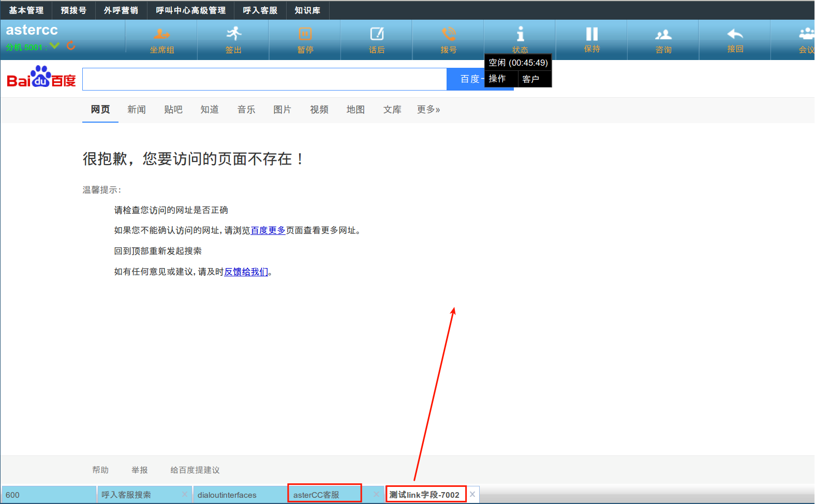The image size is (815, 504).
Task: Close the 测试link字段-7002 tab
Action: point(472,494)
